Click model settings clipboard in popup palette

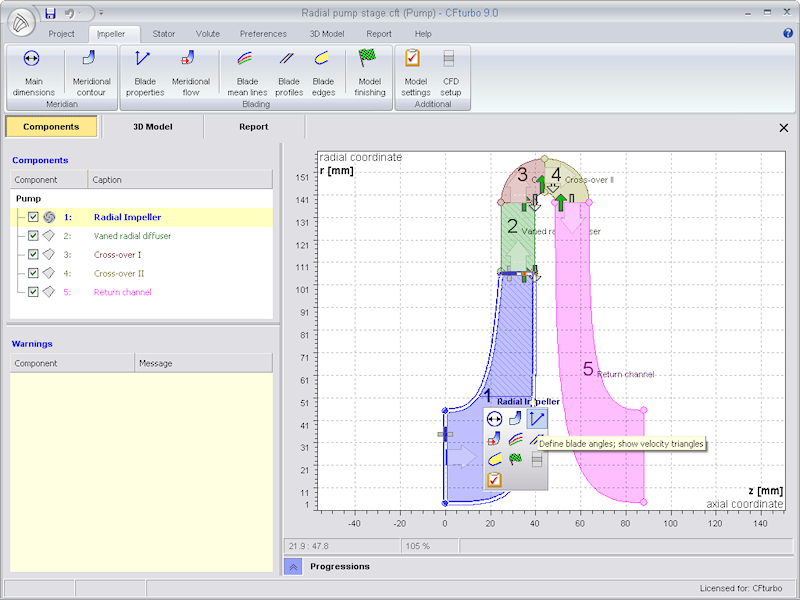pyautogui.click(x=494, y=480)
